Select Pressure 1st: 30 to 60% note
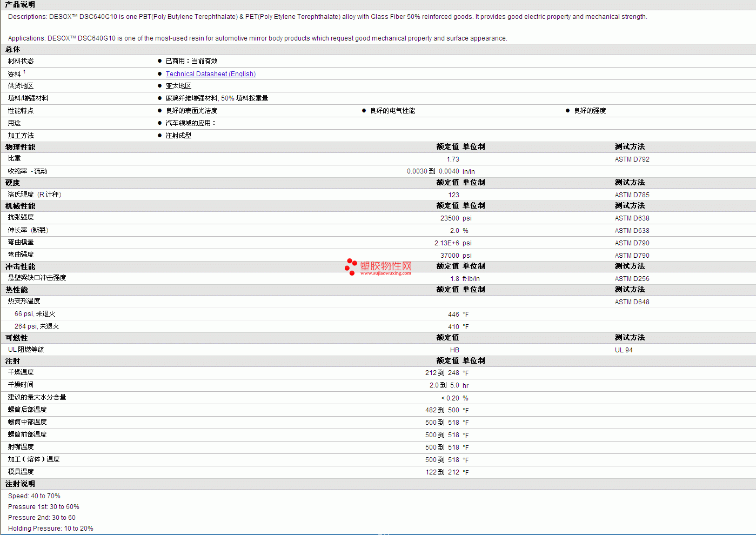 point(43,507)
